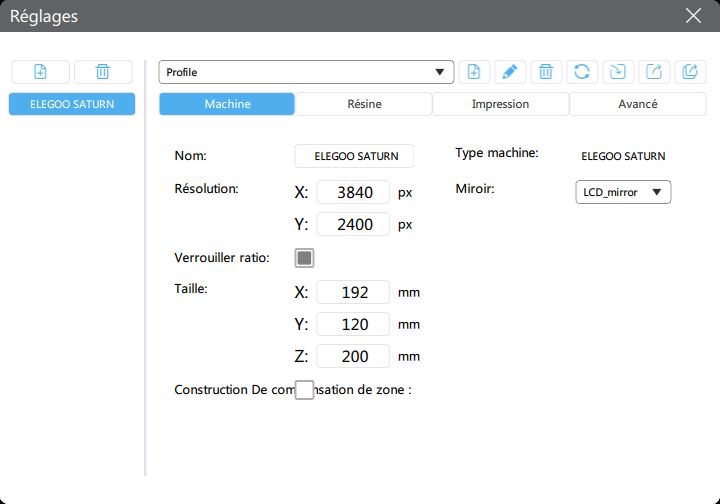Viewport: 720px width, 504px height.
Task: Select ELEGOO SATURN in the machine list
Action: (72, 104)
